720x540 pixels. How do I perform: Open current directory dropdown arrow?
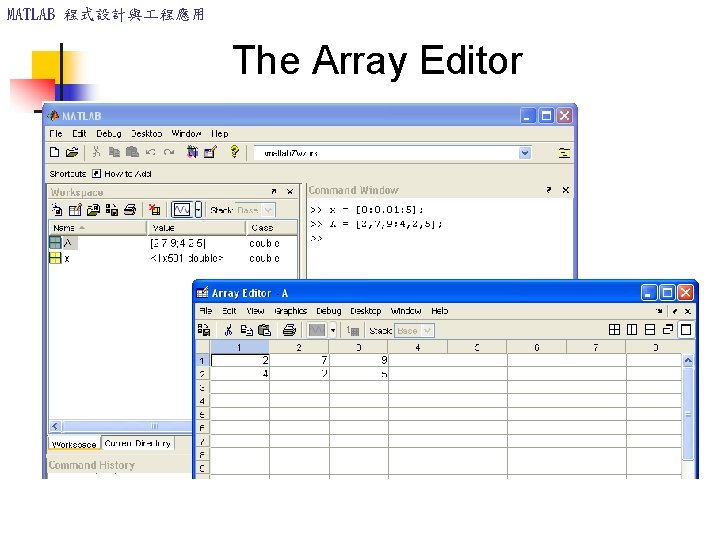[x=525, y=153]
